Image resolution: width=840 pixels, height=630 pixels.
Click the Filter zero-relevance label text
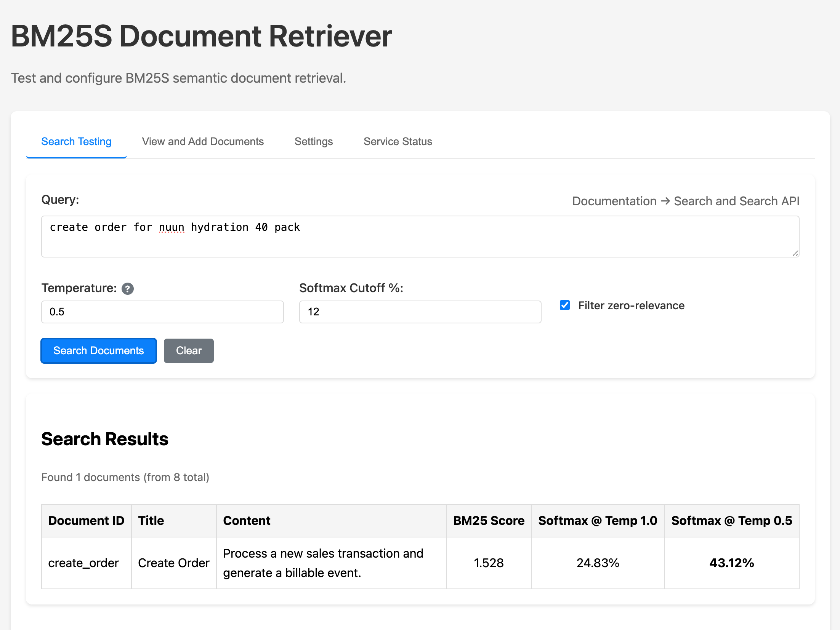coord(631,305)
